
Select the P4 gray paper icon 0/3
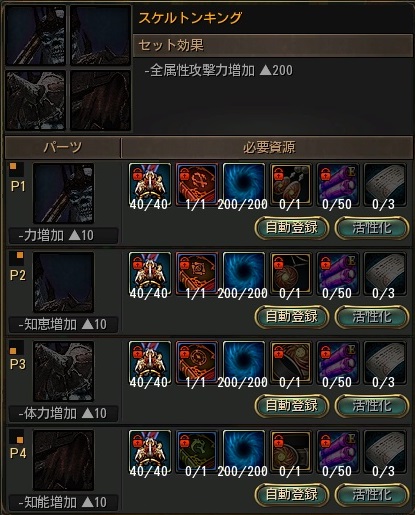tap(385, 452)
